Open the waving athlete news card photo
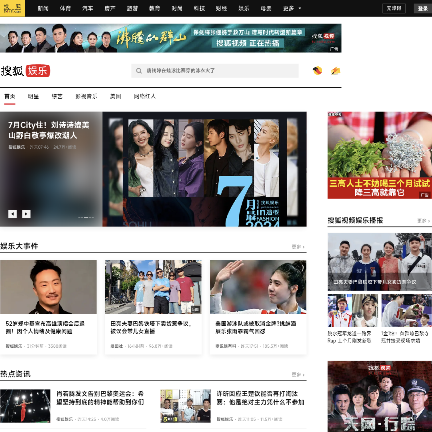This screenshot has width=432, height=432. point(258,287)
